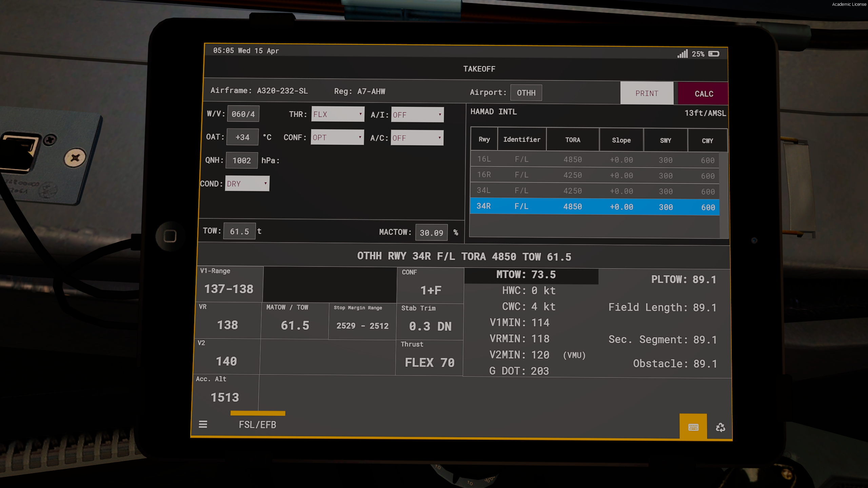Click the runway table scrollbar
Image resolution: width=868 pixels, height=488 pixels.
pyautogui.click(x=723, y=195)
